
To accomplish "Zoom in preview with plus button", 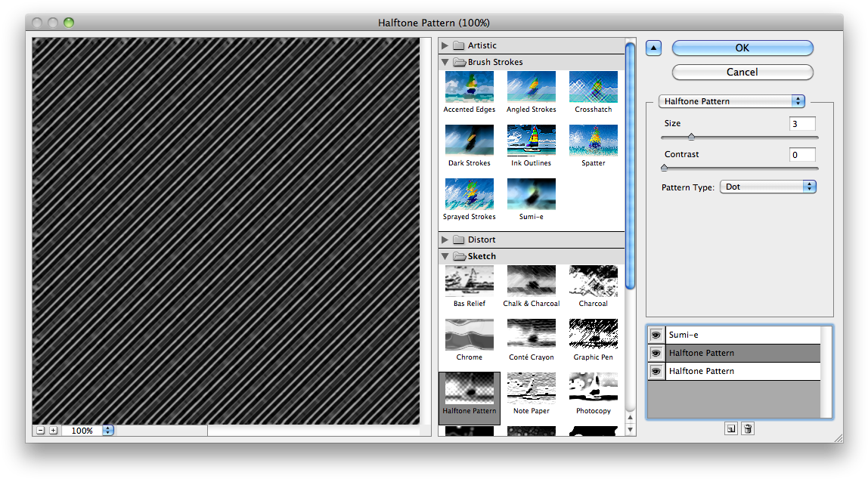I will tap(53, 431).
